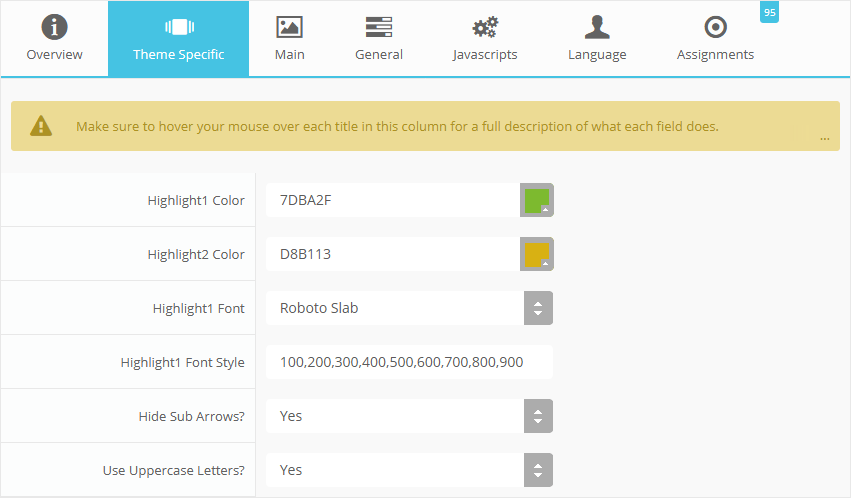This screenshot has height=498, width=851.
Task: Expand the notice with the ellipsis
Action: (x=824, y=138)
